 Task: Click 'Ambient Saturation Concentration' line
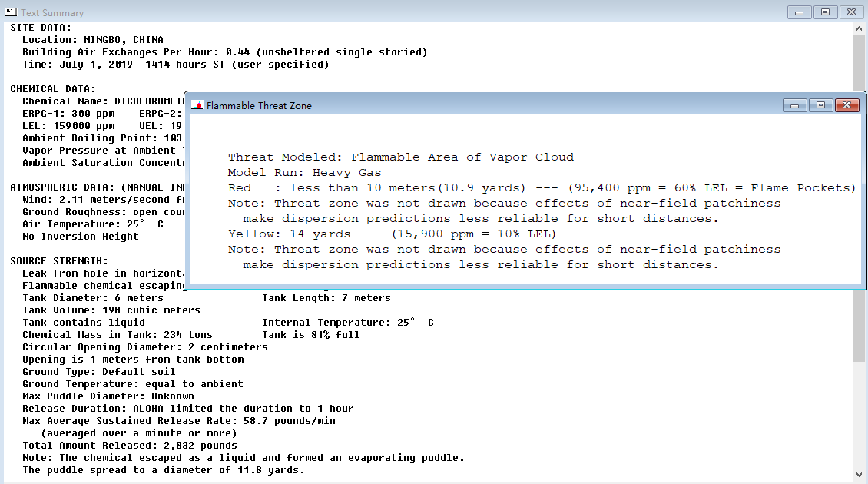click(102, 163)
